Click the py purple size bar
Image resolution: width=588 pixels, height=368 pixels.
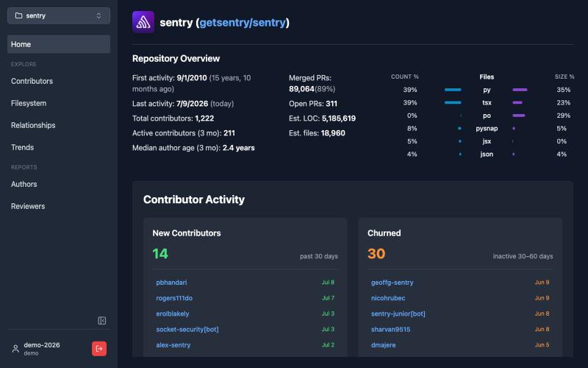(520, 90)
